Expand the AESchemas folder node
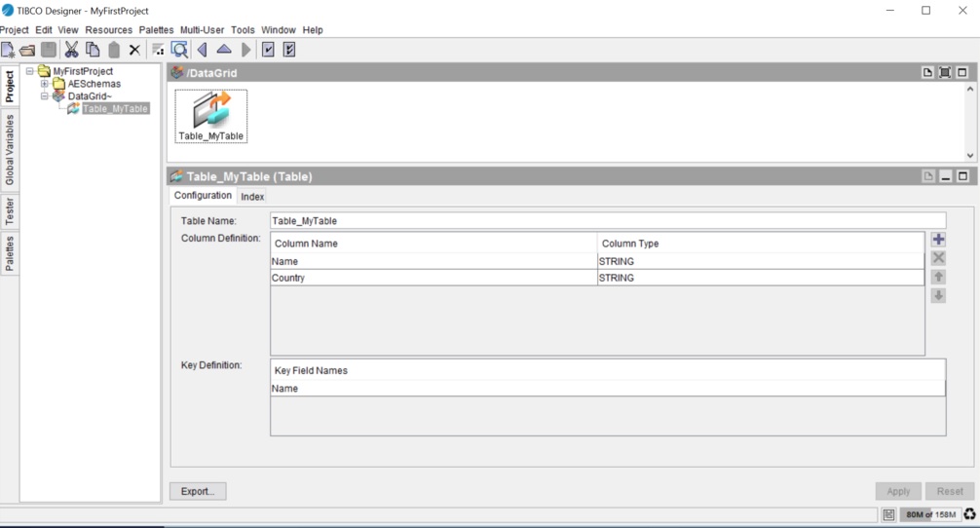The height and width of the screenshot is (528, 980). click(x=44, y=84)
